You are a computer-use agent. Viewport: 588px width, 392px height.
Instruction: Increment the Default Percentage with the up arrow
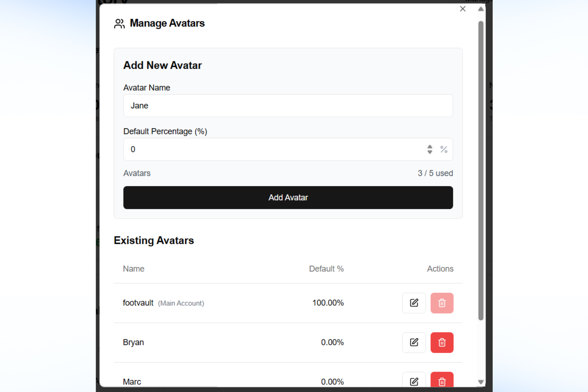tap(429, 147)
